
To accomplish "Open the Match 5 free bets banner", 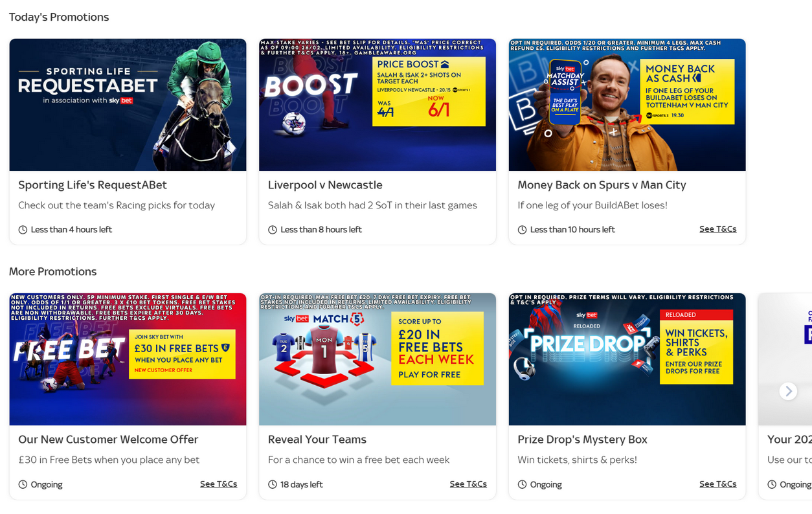I will [x=378, y=359].
